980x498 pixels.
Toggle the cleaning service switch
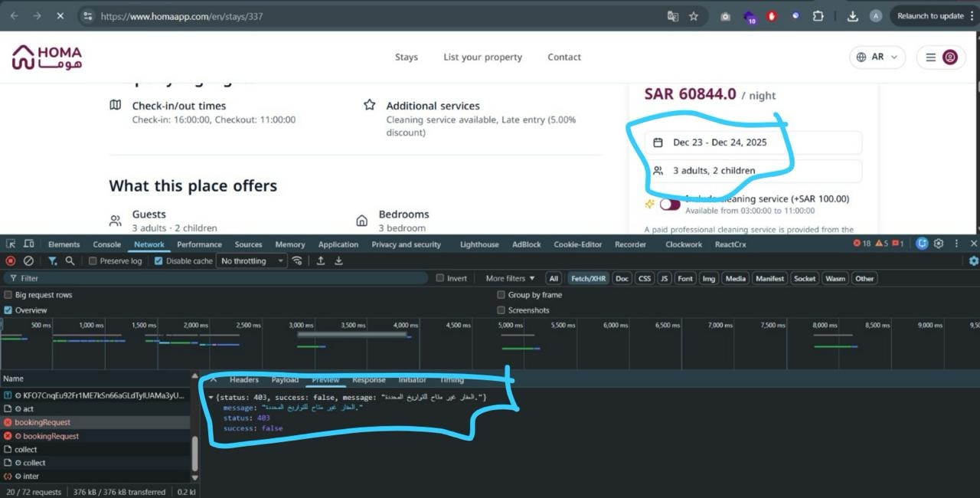click(x=670, y=204)
